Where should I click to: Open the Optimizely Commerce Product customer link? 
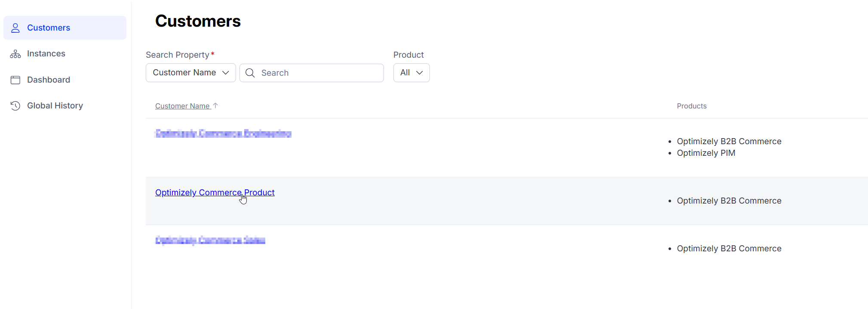(215, 193)
